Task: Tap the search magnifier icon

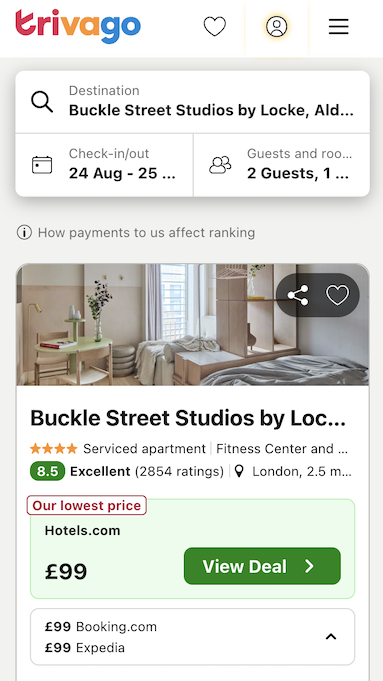Action: point(42,102)
